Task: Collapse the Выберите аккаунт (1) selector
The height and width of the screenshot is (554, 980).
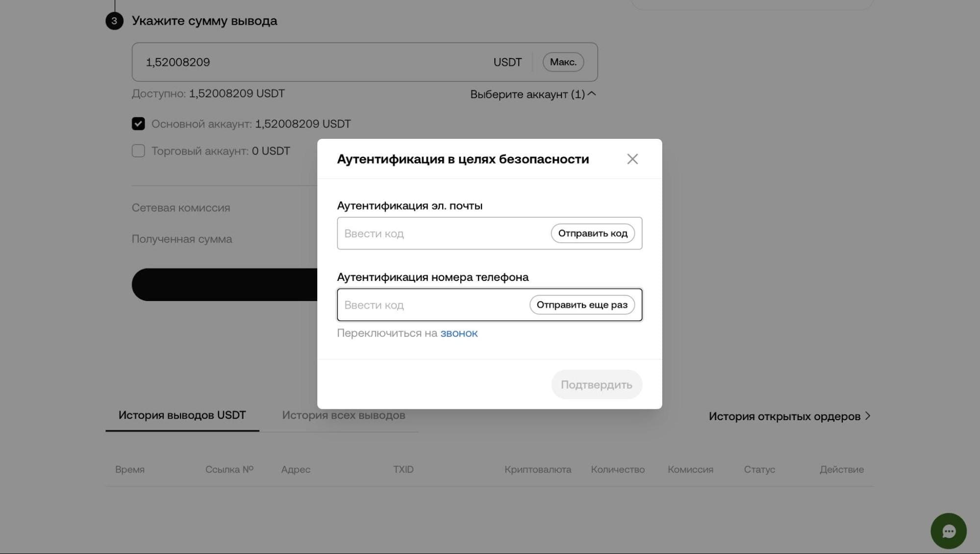Action: (533, 94)
